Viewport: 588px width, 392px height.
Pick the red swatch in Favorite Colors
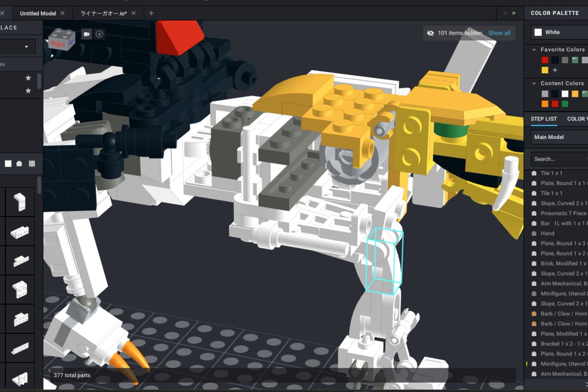click(x=545, y=60)
